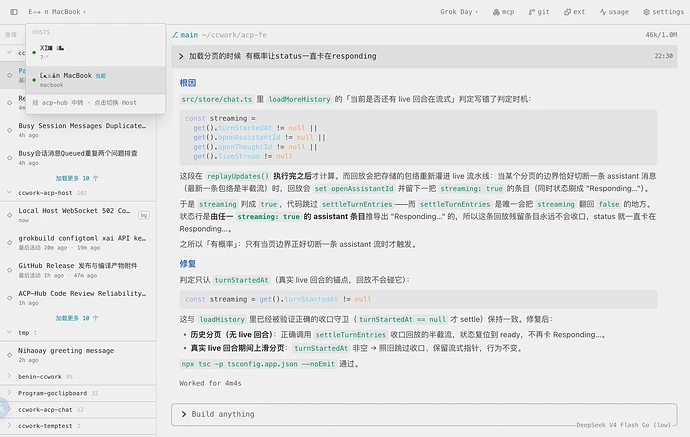Expand the benin-ccwork group
Image resolution: width=690 pixels, height=437 pixels.
9,376
